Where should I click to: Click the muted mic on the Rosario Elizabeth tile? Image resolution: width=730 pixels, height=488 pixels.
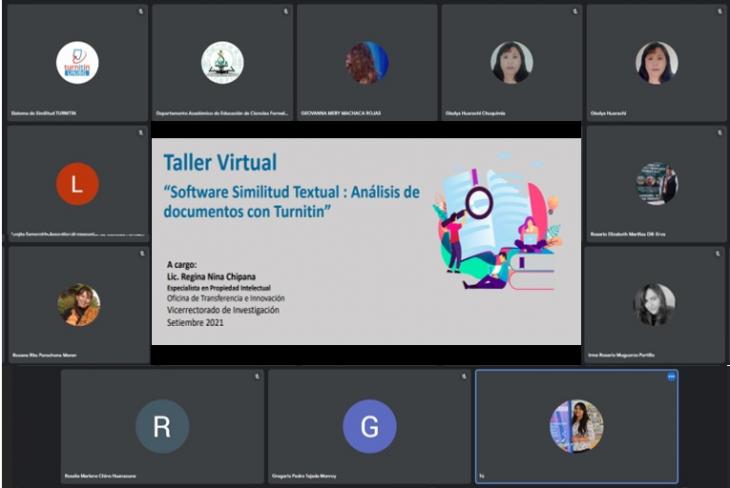pyautogui.click(x=719, y=133)
